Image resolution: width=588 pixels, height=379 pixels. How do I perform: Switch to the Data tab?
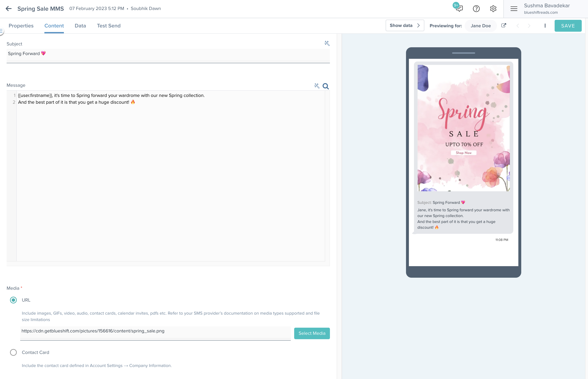point(80,26)
